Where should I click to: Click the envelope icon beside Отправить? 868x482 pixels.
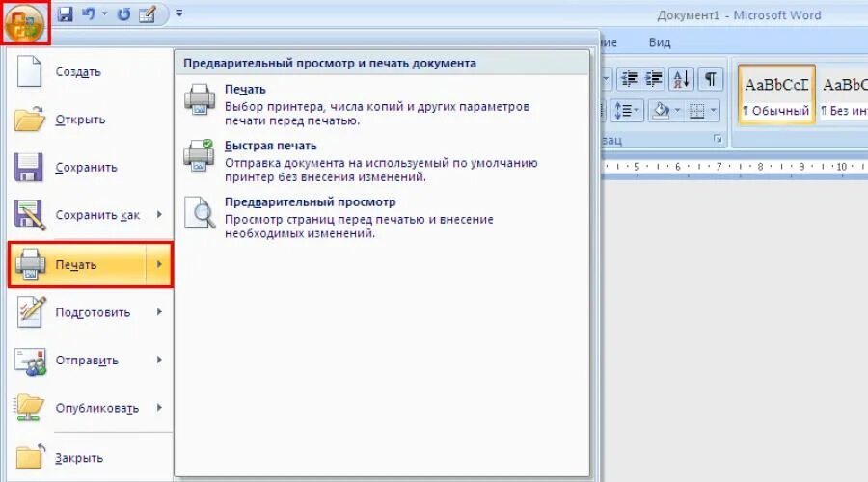point(30,361)
